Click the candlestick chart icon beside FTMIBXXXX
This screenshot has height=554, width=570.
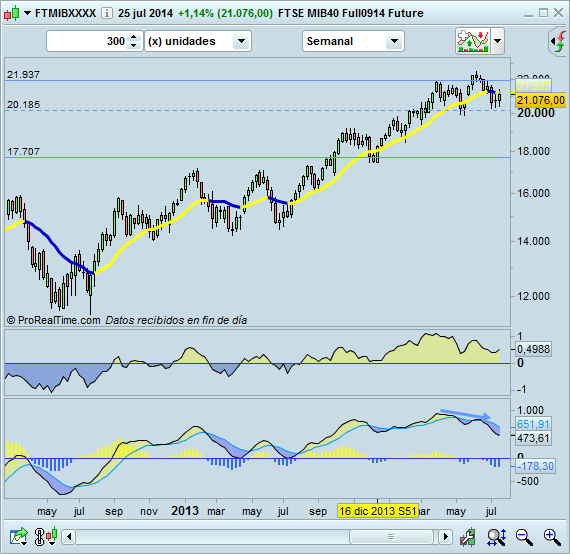(11, 13)
